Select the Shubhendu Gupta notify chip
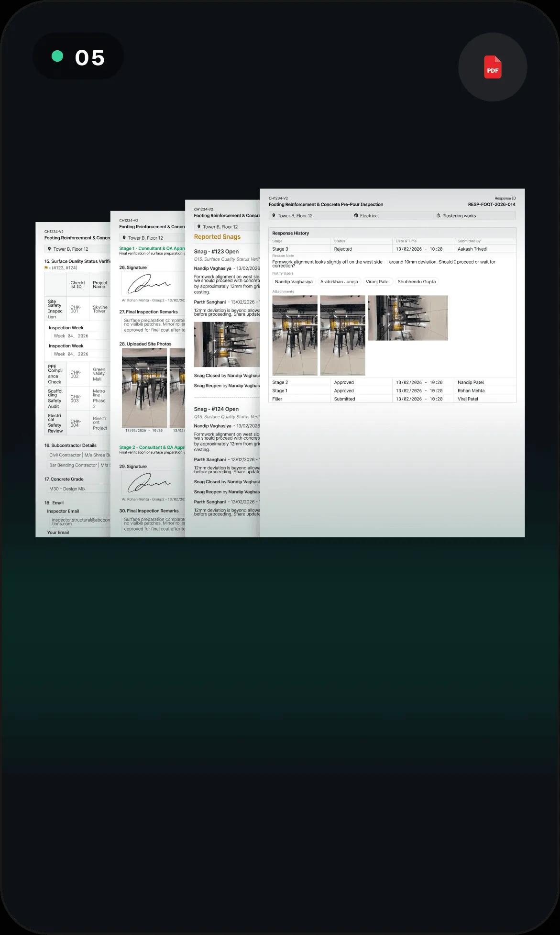The image size is (560, 935). pyautogui.click(x=417, y=282)
